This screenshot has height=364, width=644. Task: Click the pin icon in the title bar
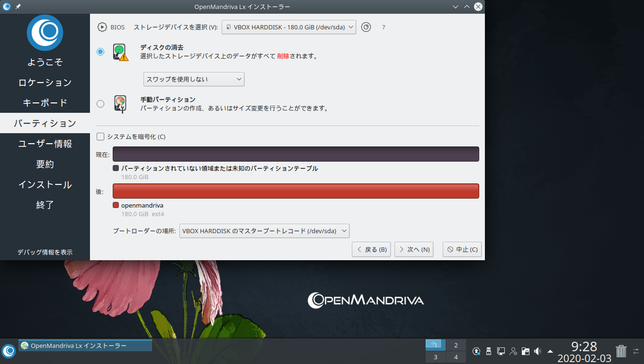click(x=18, y=7)
